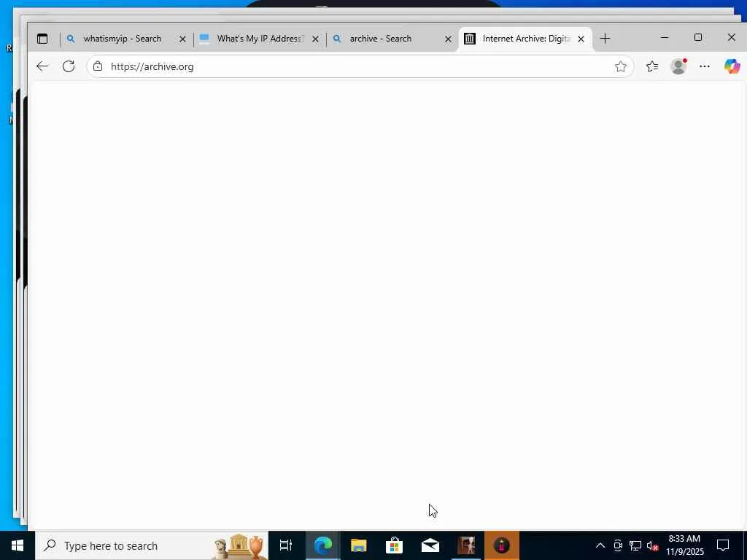The width and height of the screenshot is (747, 560).
Task: Switch to What's My IP Address tab
Action: (x=259, y=39)
